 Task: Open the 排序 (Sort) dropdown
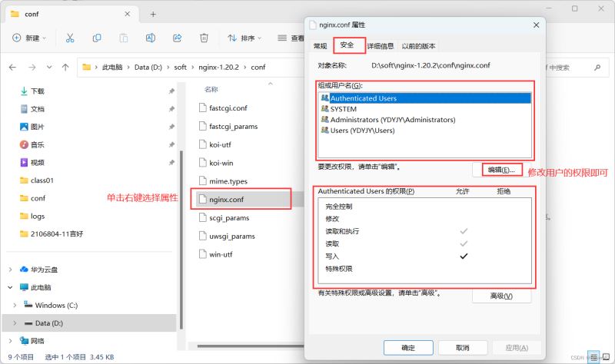pos(244,38)
